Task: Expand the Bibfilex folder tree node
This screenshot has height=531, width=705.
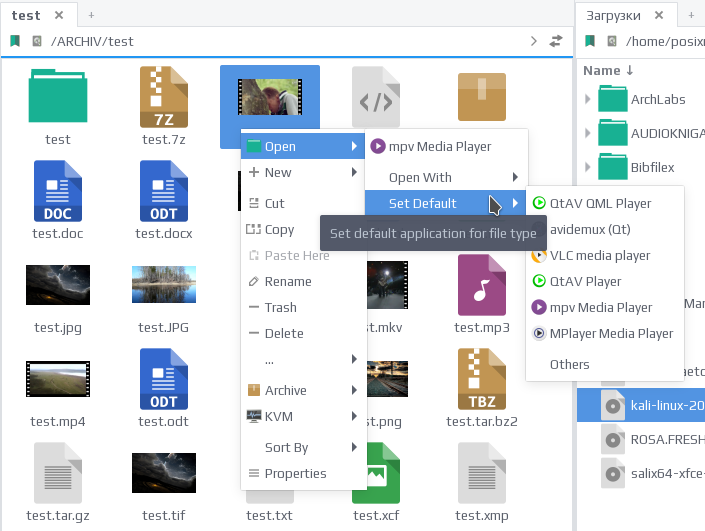Action: point(587,167)
